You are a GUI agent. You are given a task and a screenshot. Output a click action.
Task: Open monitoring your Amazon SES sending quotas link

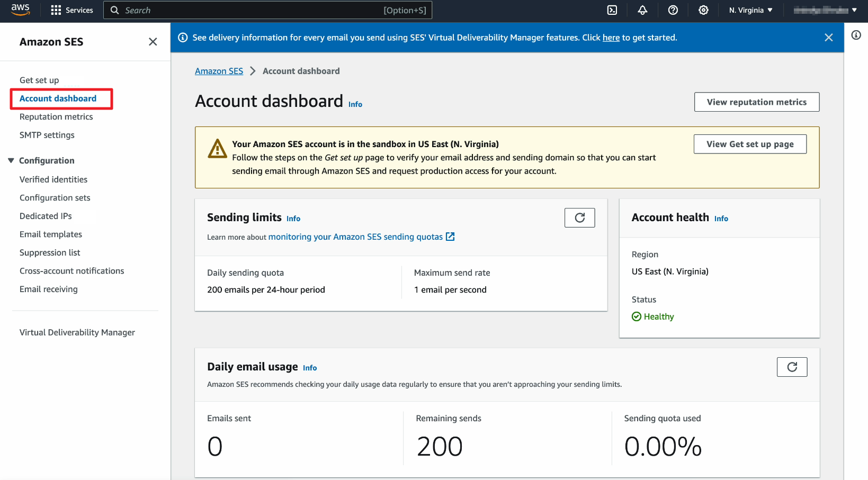tap(355, 237)
